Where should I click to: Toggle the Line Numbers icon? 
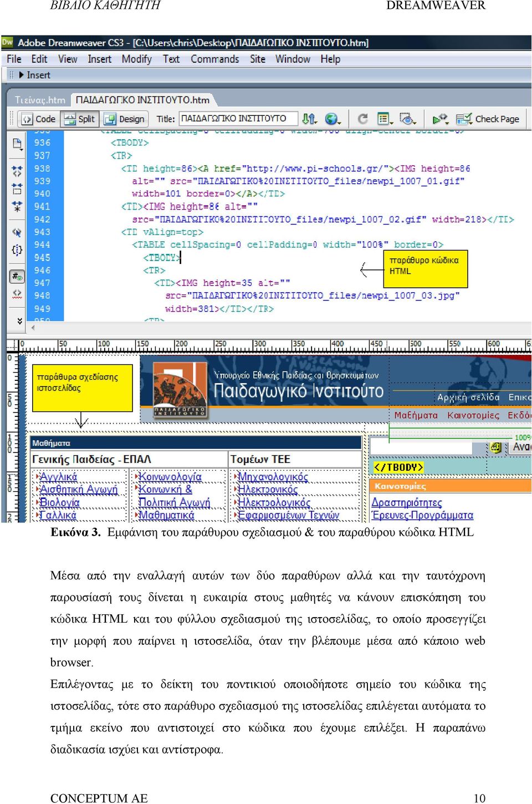pos(17,276)
